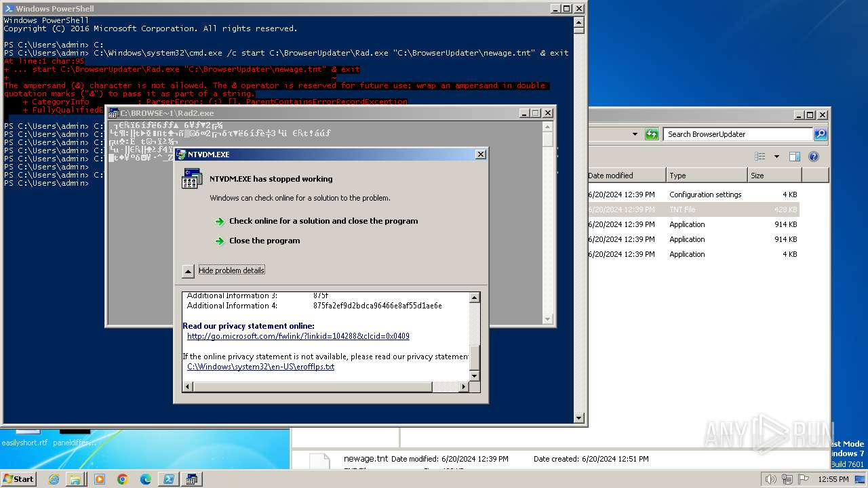The image size is (868, 488).
Task: Switch to the NTVDM taskbar button
Action: [191, 479]
